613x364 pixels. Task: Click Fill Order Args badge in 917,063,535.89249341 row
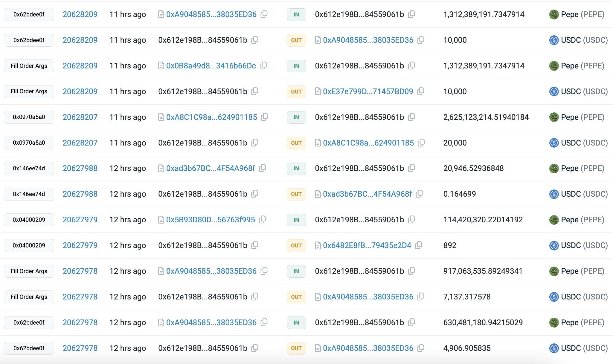[x=29, y=271]
